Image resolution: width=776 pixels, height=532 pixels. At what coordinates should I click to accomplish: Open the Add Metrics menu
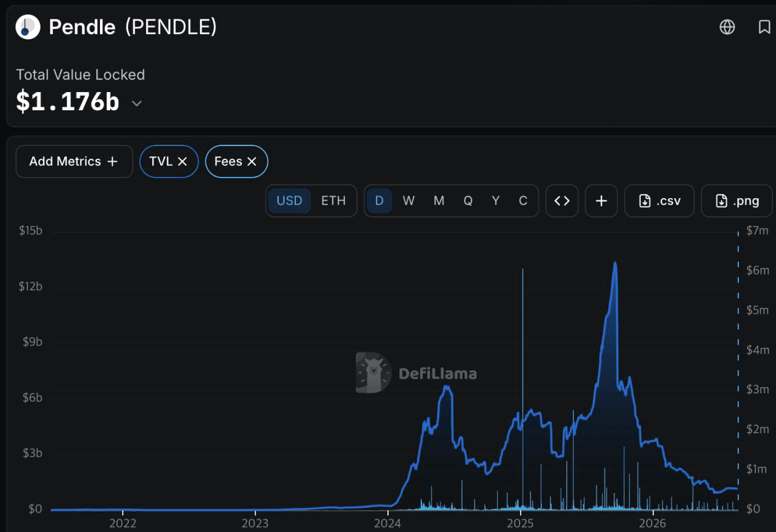pos(74,162)
